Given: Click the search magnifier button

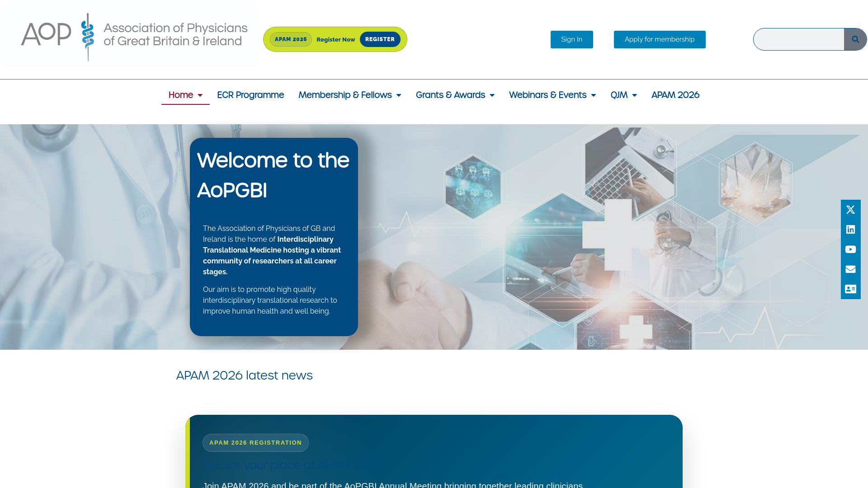Looking at the screenshot, I should pos(855,39).
